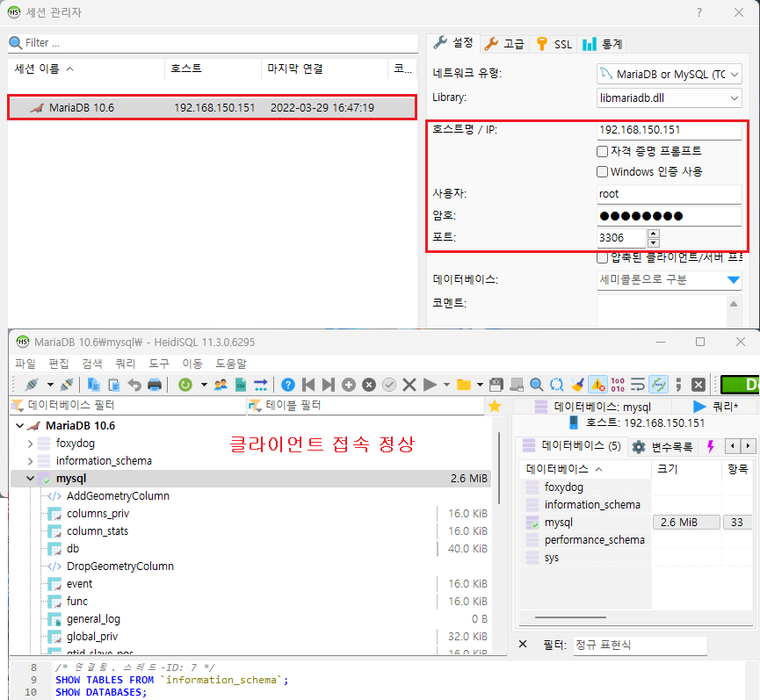Open dropdown arrow next to connect icon
The height and width of the screenshot is (700, 760).
[x=50, y=385]
